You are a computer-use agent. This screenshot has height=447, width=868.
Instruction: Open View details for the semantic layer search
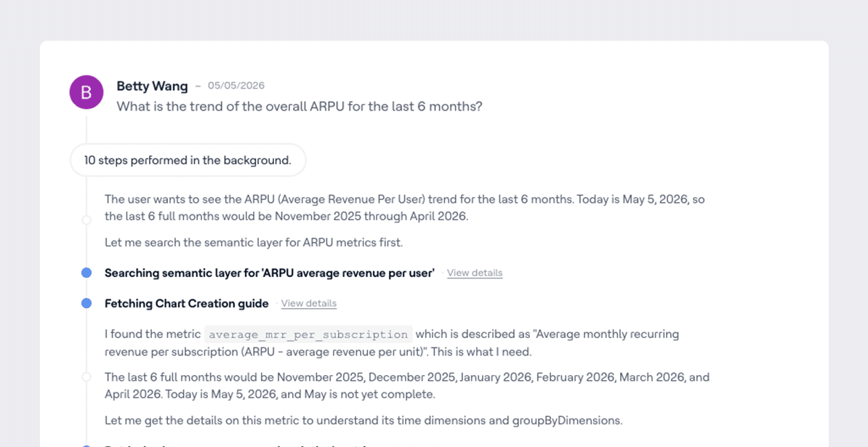click(x=475, y=273)
